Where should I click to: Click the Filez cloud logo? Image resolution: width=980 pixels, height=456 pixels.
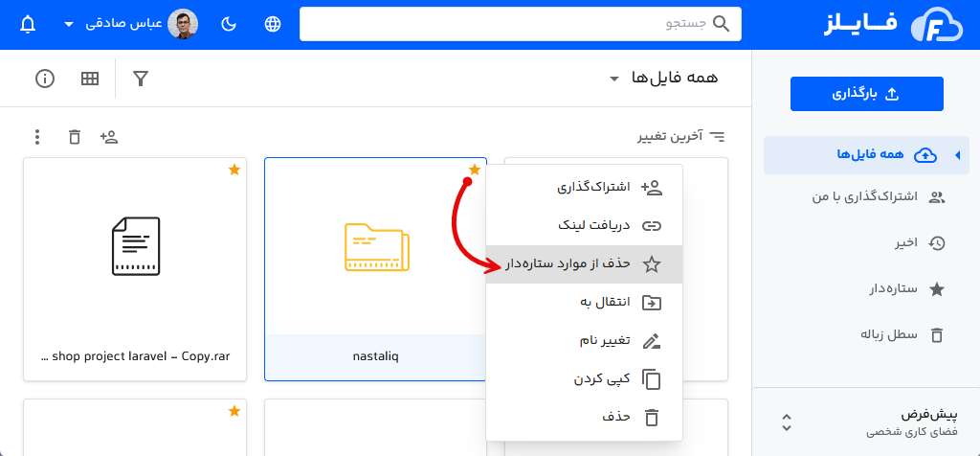(x=938, y=25)
